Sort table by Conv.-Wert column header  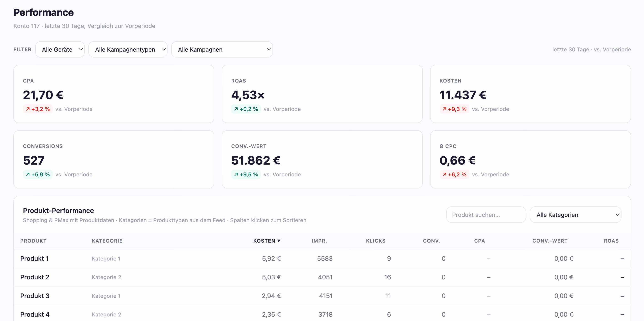click(550, 241)
